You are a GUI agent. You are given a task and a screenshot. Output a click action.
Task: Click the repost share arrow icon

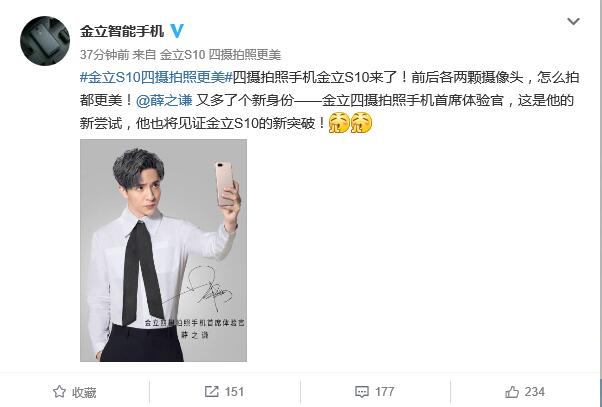tap(212, 392)
